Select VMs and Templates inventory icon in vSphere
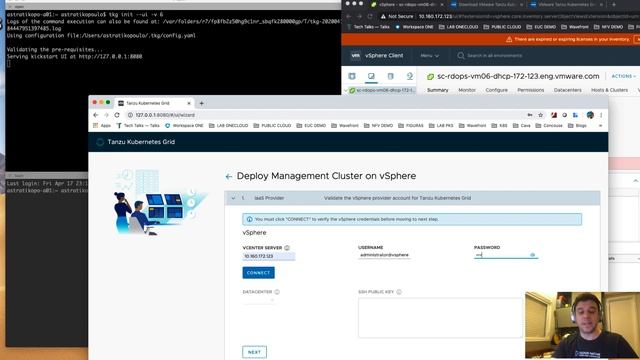640x360 pixels. (371, 76)
